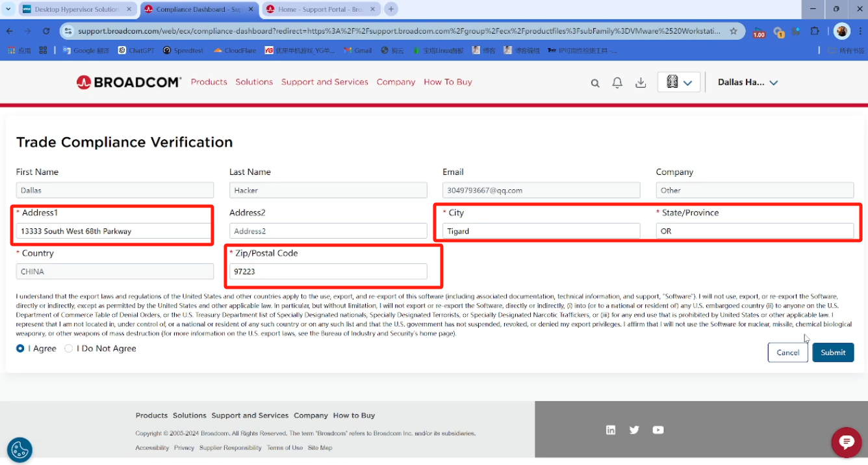Switch to Home - Support Portal tab
This screenshot has width=868, height=465.
point(320,9)
